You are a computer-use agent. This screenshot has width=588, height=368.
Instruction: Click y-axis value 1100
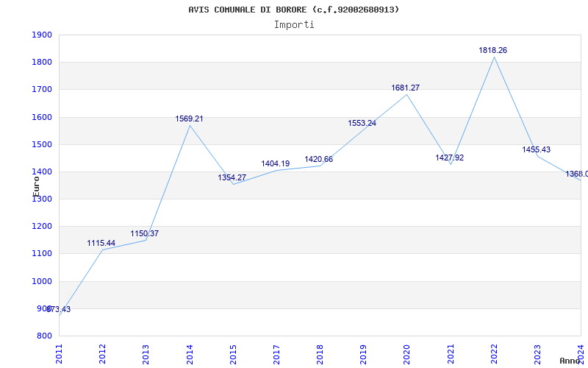click(42, 254)
